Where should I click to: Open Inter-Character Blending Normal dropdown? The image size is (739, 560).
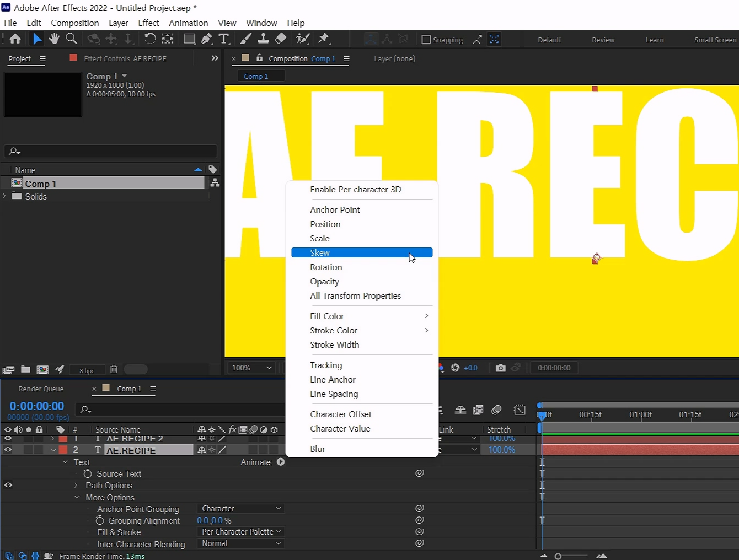(240, 543)
